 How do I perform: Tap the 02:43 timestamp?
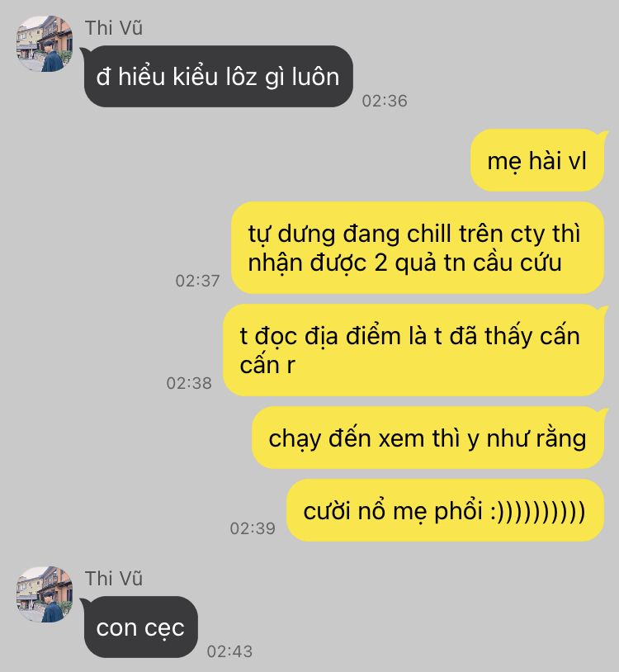229,651
